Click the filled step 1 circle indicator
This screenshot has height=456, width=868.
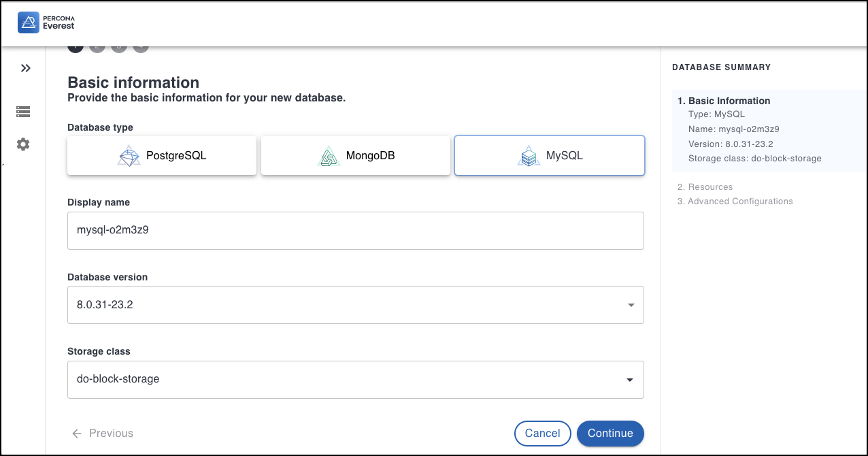(75, 46)
